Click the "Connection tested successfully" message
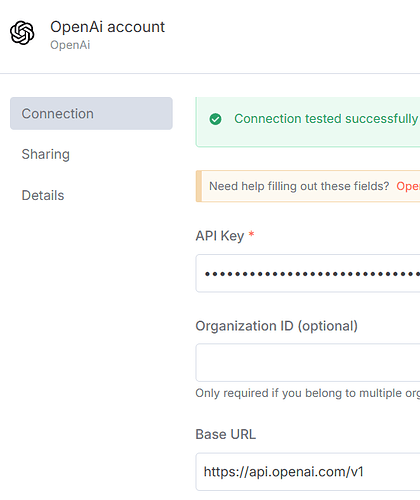 click(x=326, y=119)
